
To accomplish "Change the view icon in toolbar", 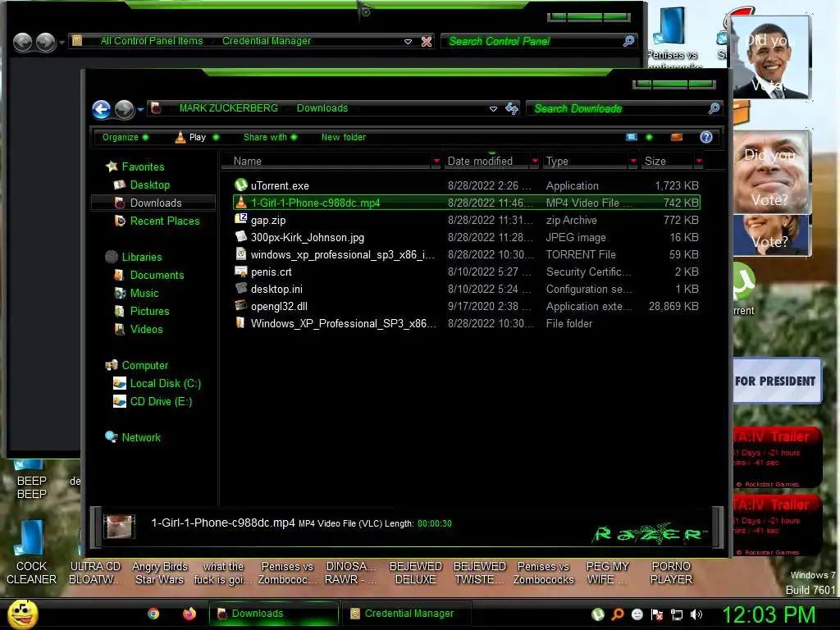I will tap(632, 137).
